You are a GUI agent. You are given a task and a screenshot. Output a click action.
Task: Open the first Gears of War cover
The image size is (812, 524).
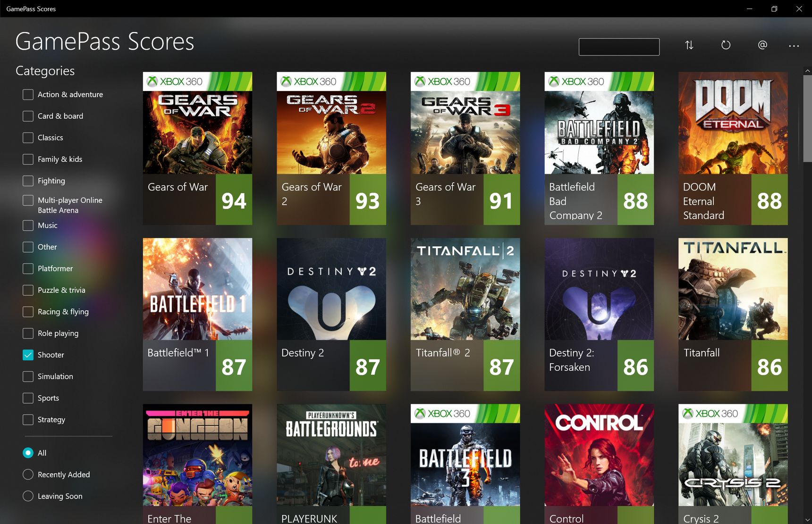tap(197, 123)
